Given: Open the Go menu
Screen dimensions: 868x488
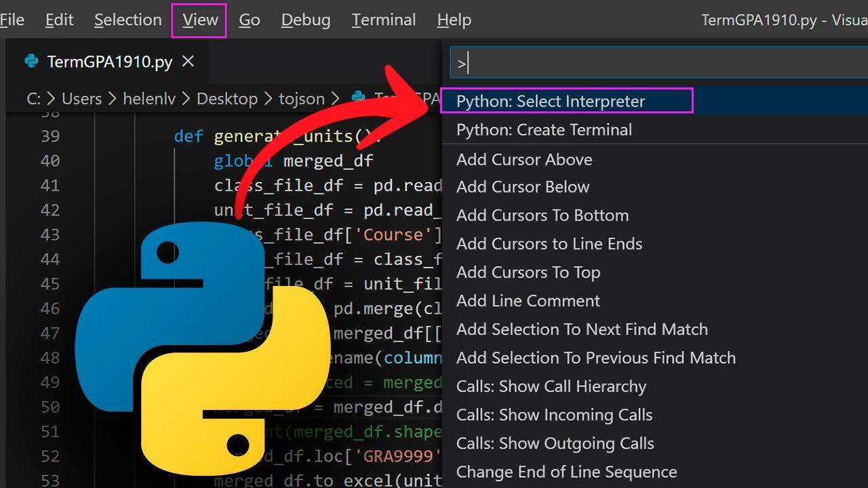Looking at the screenshot, I should tap(249, 20).
